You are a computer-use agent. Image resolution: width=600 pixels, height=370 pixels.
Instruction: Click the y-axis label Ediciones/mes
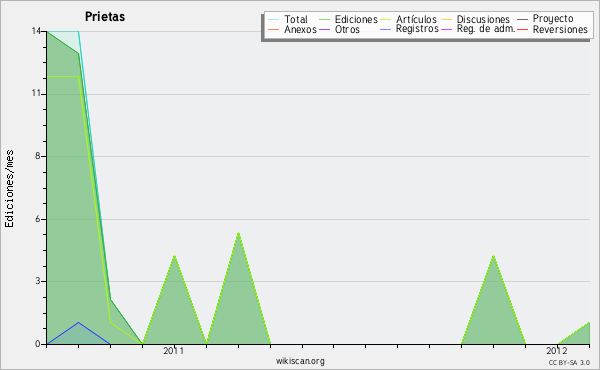(9, 189)
